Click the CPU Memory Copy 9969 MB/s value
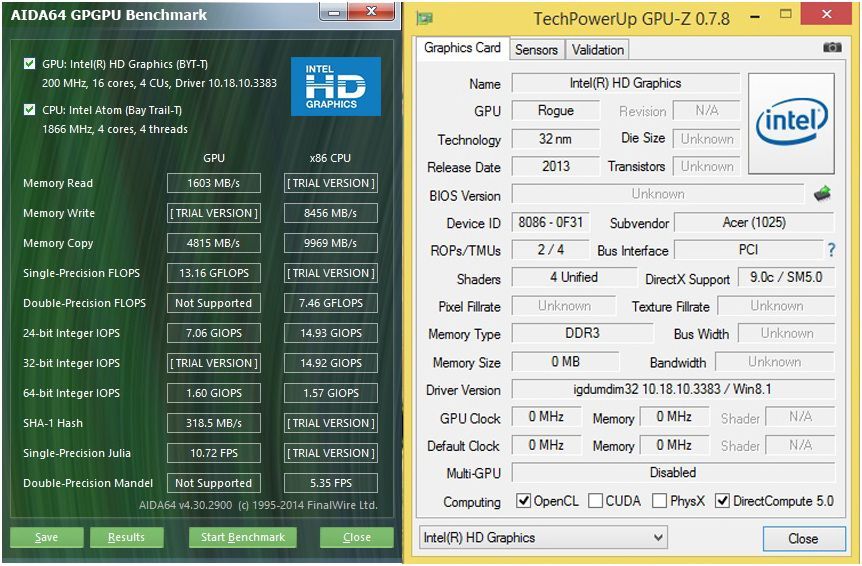The width and height of the screenshot is (862, 566). click(x=331, y=243)
